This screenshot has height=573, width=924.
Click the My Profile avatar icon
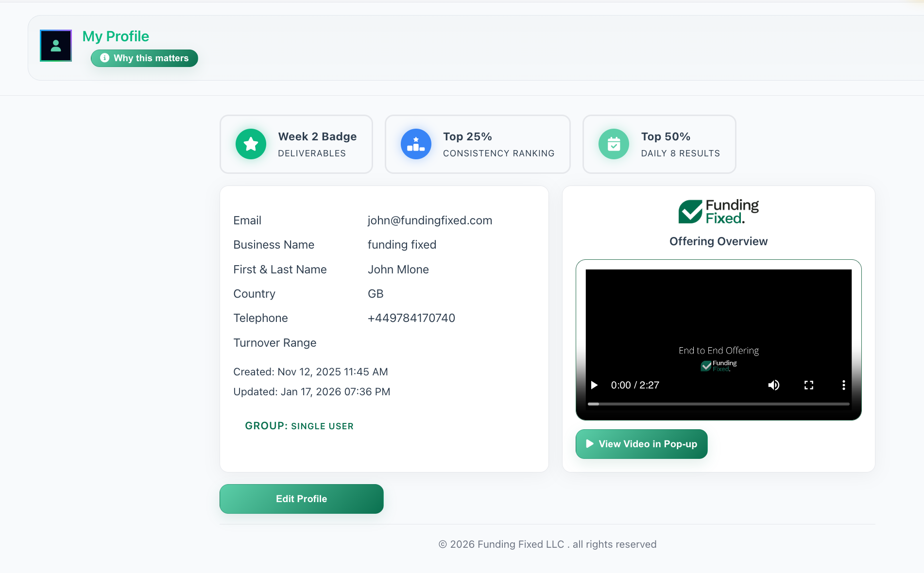click(x=55, y=45)
